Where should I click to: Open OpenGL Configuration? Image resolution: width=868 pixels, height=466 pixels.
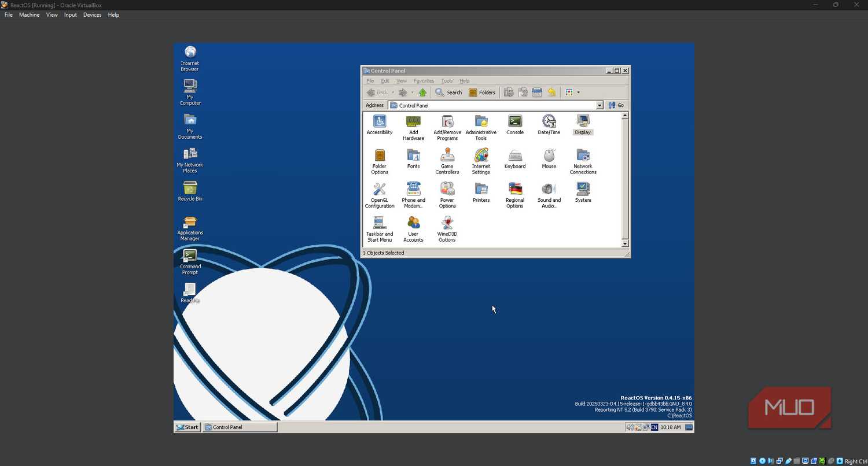coord(380,195)
